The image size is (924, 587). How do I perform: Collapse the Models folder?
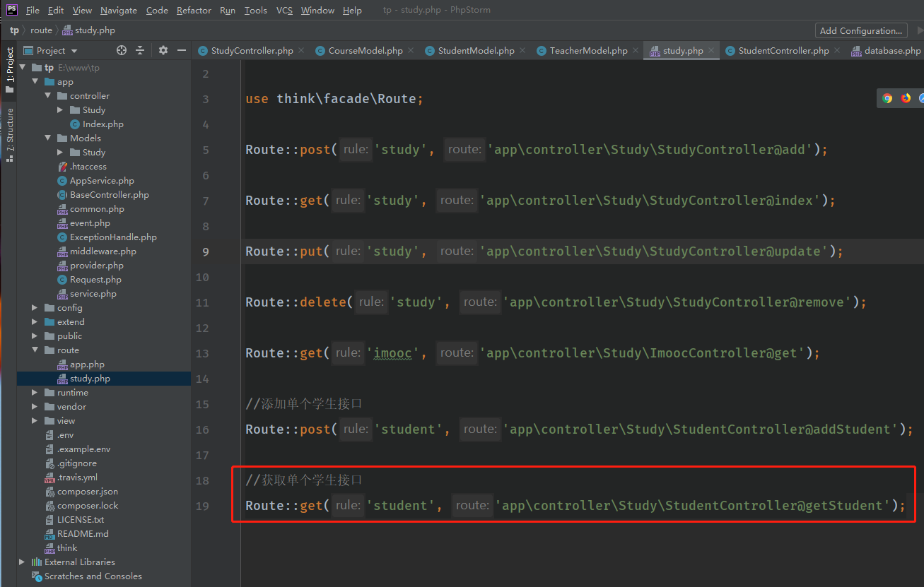click(48, 138)
